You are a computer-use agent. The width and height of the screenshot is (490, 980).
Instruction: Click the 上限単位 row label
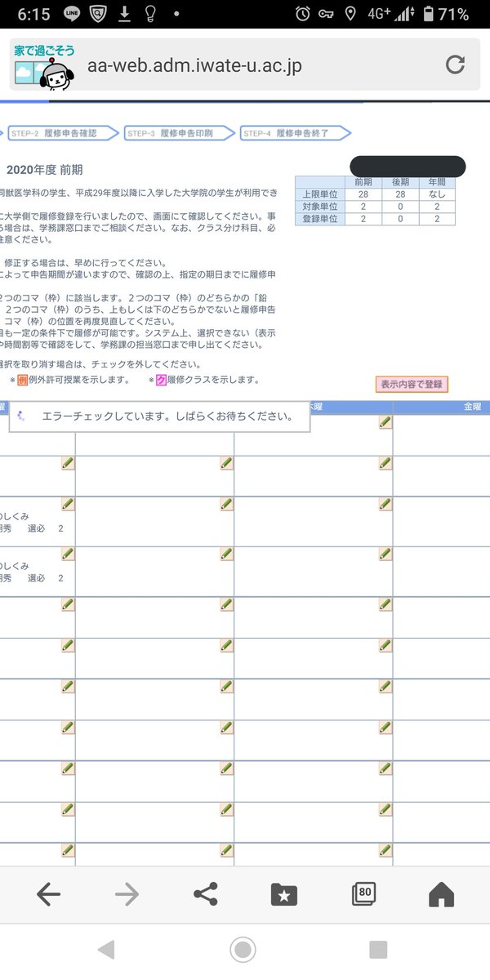pyautogui.click(x=318, y=194)
